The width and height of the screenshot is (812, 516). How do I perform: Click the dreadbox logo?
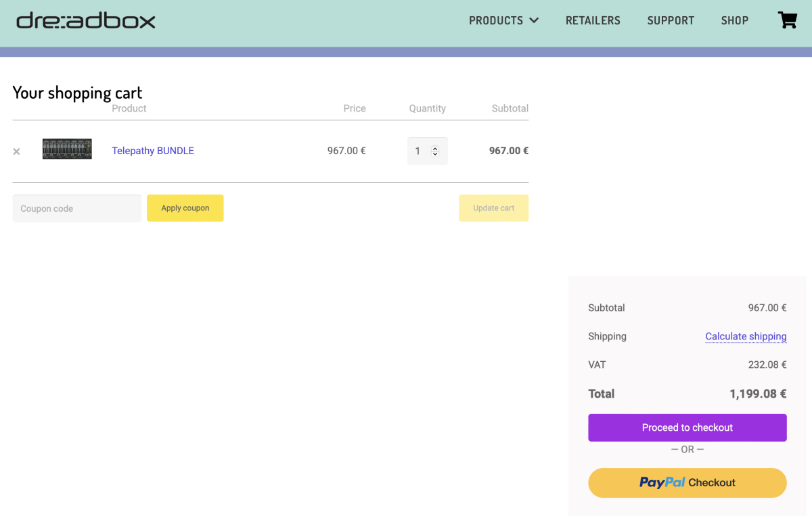[86, 20]
